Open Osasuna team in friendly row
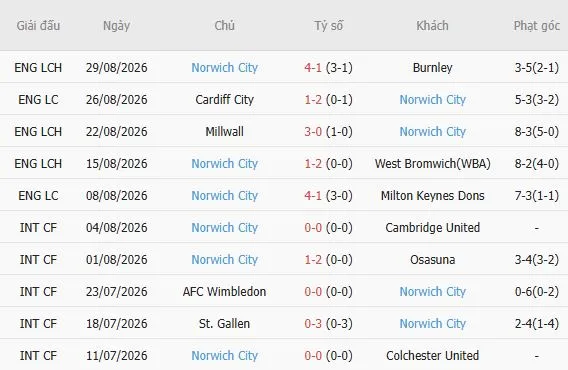Viewport: 568px width, 370px height. pyautogui.click(x=433, y=259)
